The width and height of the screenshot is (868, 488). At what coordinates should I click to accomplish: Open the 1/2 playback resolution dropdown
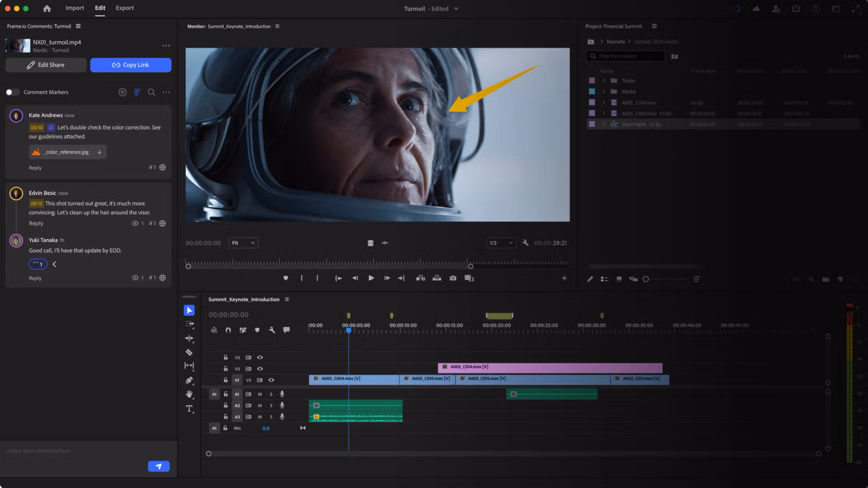pos(501,243)
